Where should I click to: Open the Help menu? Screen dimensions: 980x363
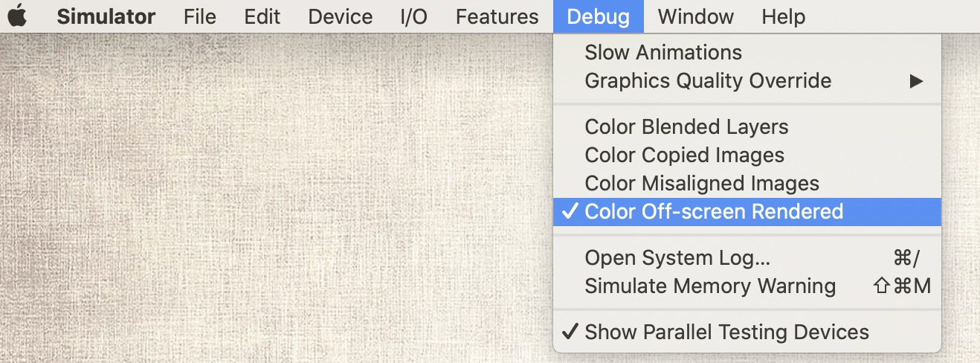pyautogui.click(x=783, y=16)
